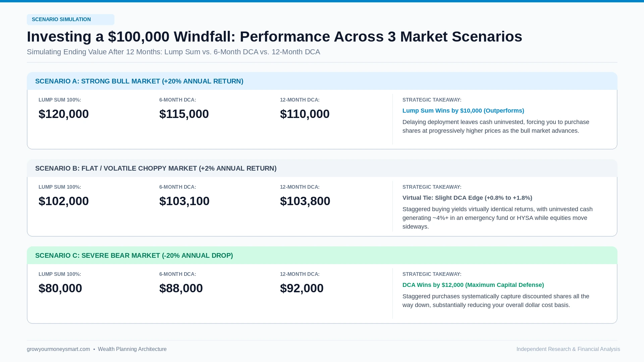Click the paragraph about staggered buying yields
The image size is (644, 362).
click(x=497, y=218)
